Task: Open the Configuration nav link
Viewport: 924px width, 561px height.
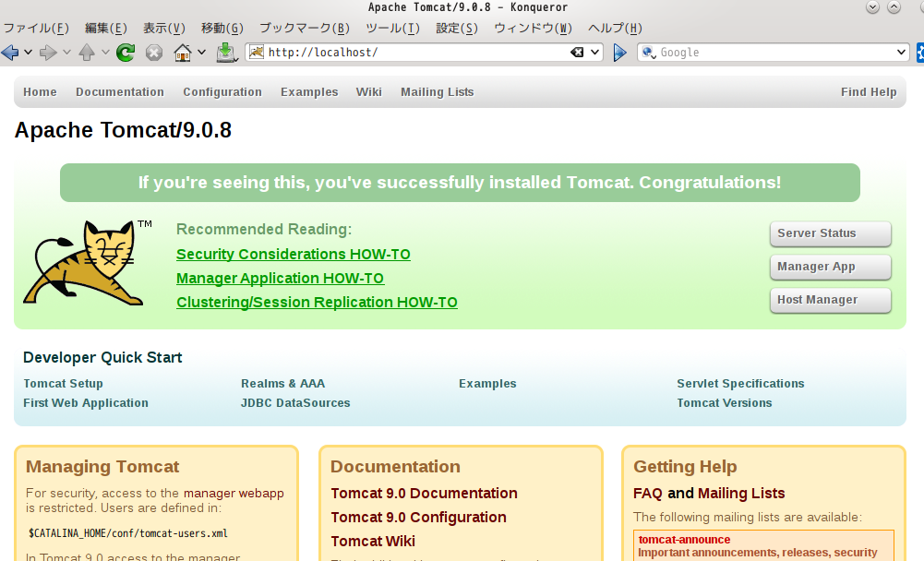Action: (222, 92)
